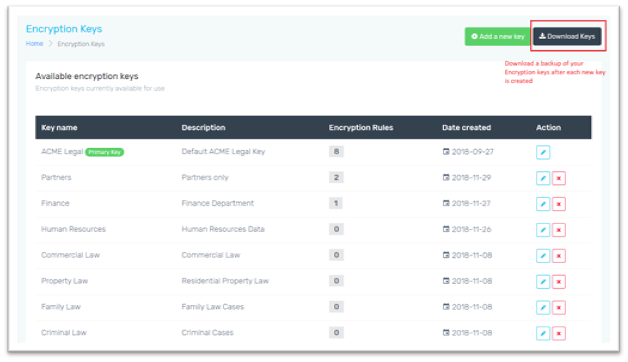Delete the Criminal Law key
Viewport: 628px width, 362px height.
coord(559,334)
